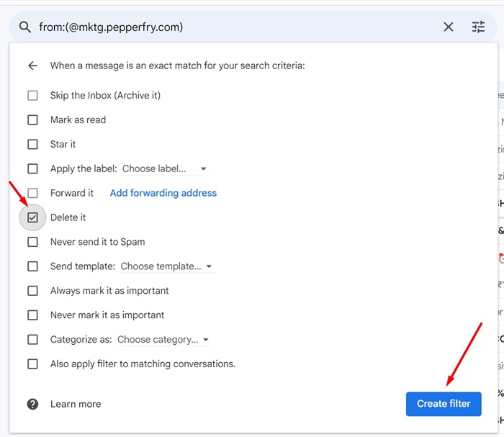Click inside the search text field
This screenshot has height=437, width=504.
[230, 27]
